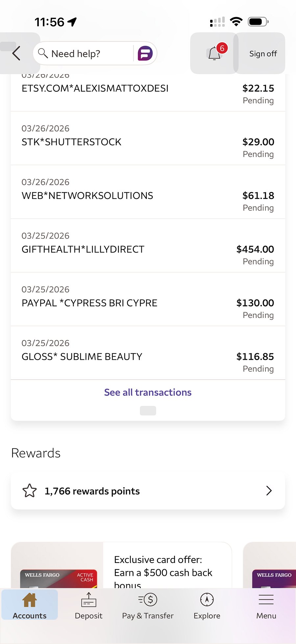View the STK*SHUTTERSTOCK $29.00 pending transaction
Image resolution: width=296 pixels, height=644 pixels.
(x=148, y=138)
